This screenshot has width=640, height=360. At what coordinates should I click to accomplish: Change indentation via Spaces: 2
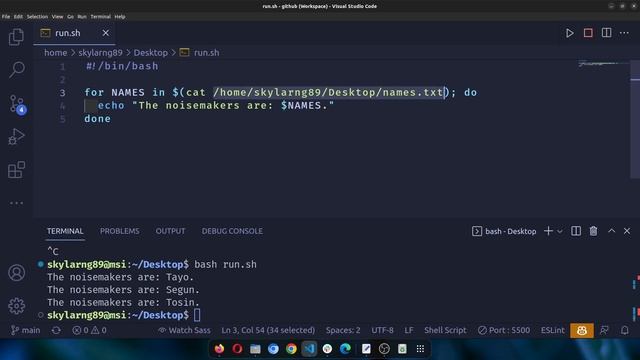point(343,330)
